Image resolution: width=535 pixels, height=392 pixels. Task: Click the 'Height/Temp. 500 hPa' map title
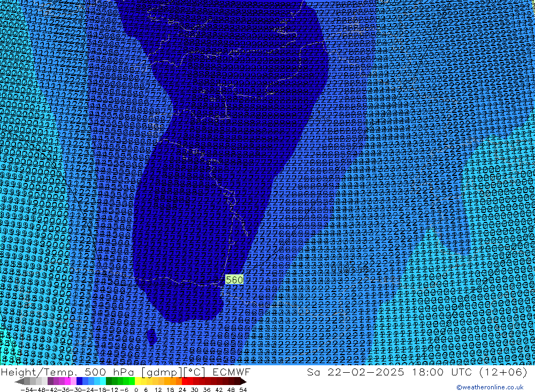(67, 372)
